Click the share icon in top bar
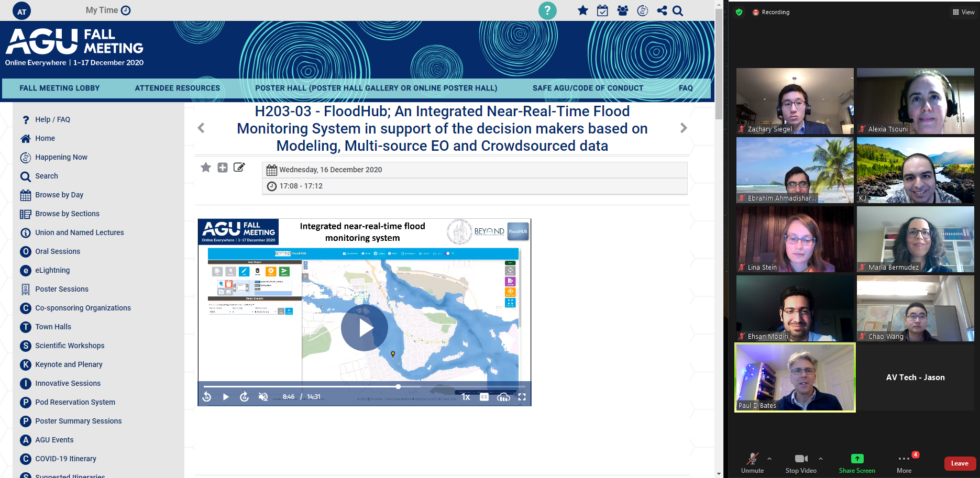This screenshot has height=478, width=980. click(662, 10)
